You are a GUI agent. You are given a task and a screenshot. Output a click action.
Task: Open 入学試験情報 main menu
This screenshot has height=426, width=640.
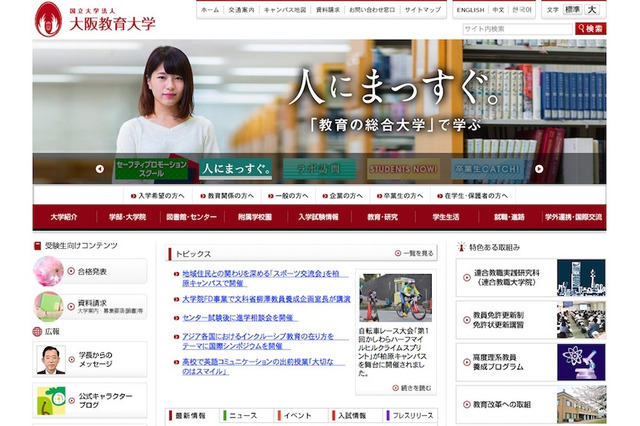(318, 217)
